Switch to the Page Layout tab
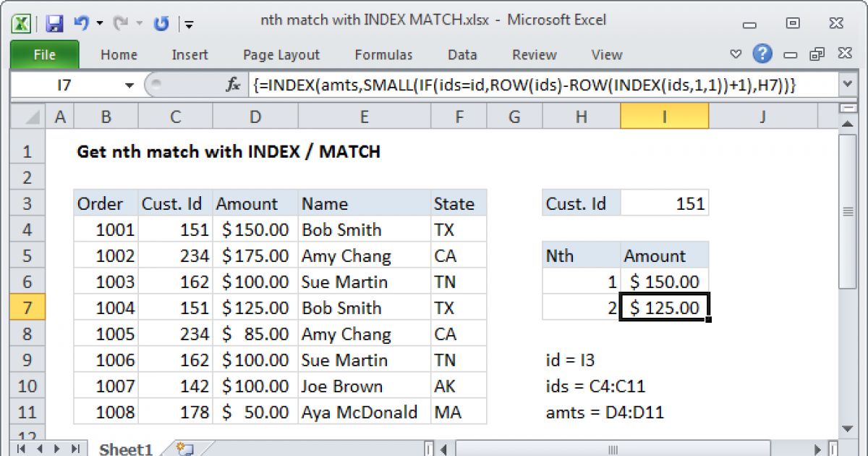Viewport: 868px width, 456px height. point(281,55)
